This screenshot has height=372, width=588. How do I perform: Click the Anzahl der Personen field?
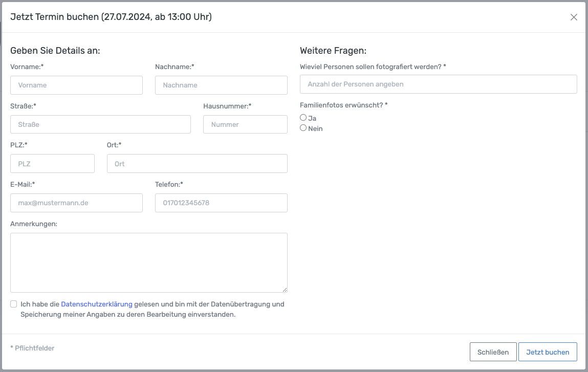coord(438,84)
